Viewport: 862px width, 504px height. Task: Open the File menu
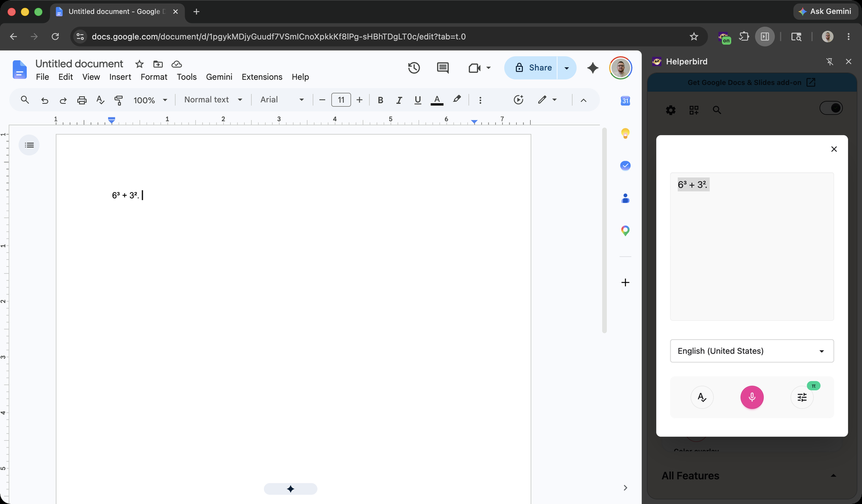(x=42, y=77)
